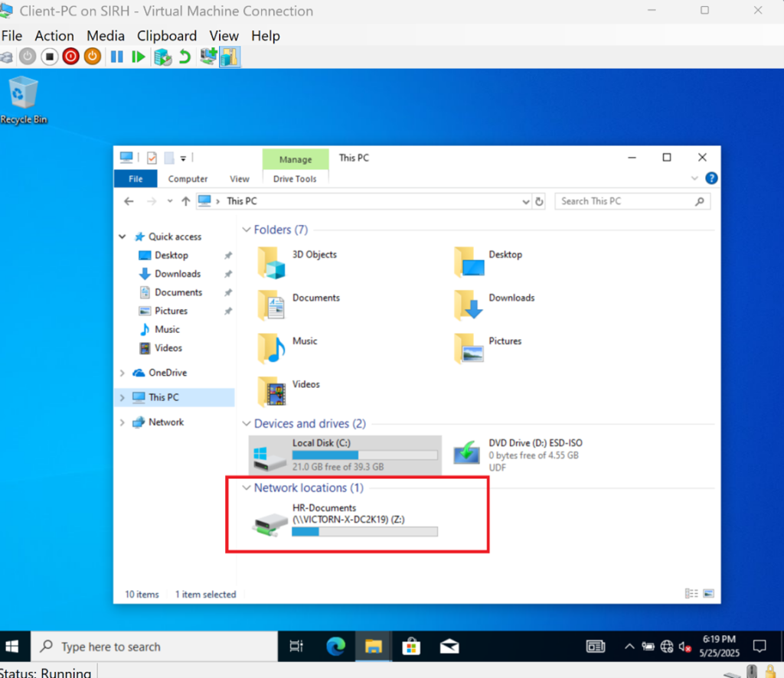Switch to the Drive Tools ribbon tab

(x=295, y=178)
